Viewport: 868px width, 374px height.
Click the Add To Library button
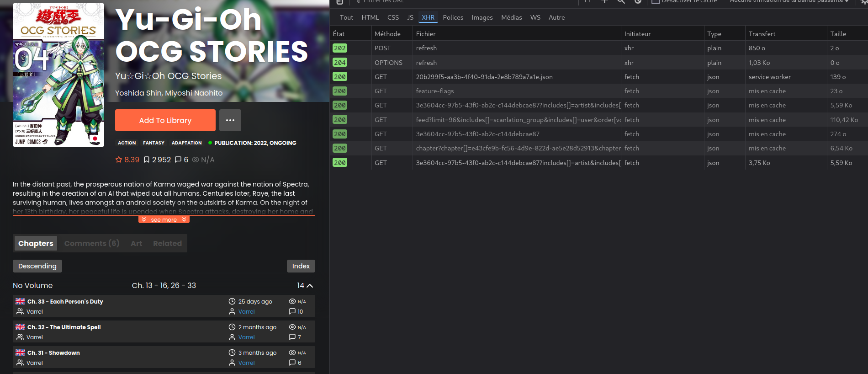pyautogui.click(x=165, y=120)
